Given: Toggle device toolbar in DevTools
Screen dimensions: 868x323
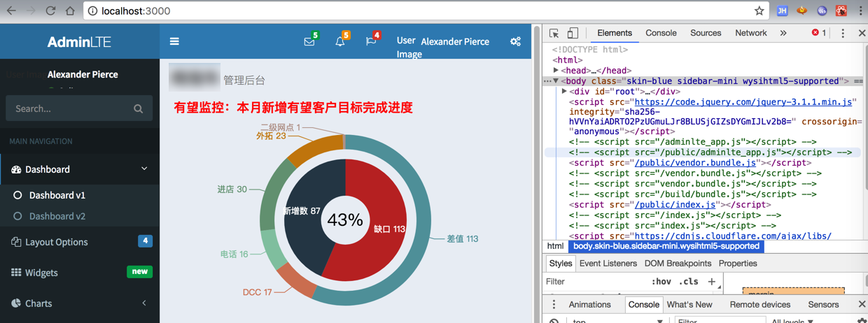Looking at the screenshot, I should coord(573,33).
